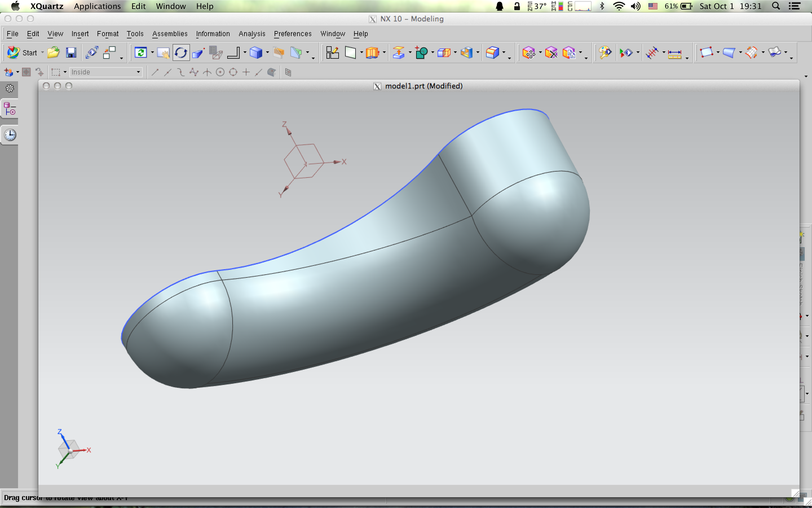The height and width of the screenshot is (508, 812).
Task: Click the Sketch in Task Environment icon
Action: [x=332, y=53]
